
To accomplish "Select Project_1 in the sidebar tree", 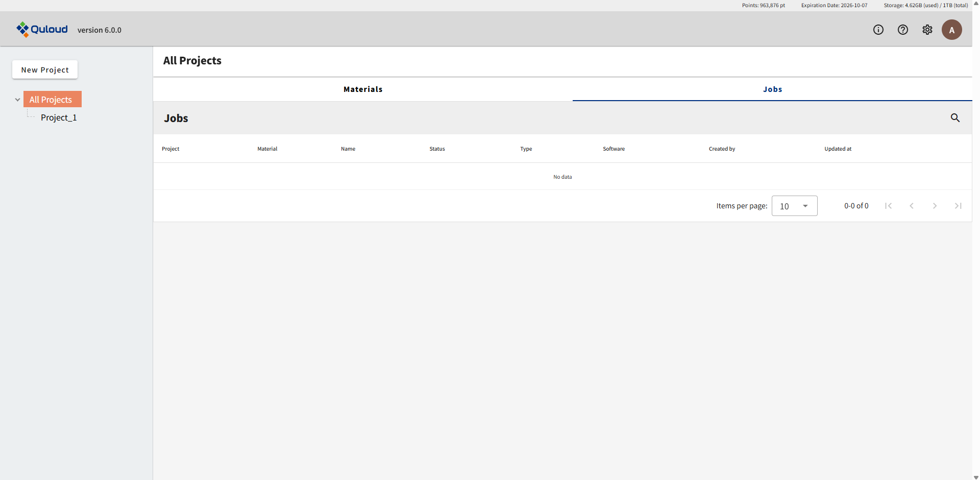I will (59, 117).
